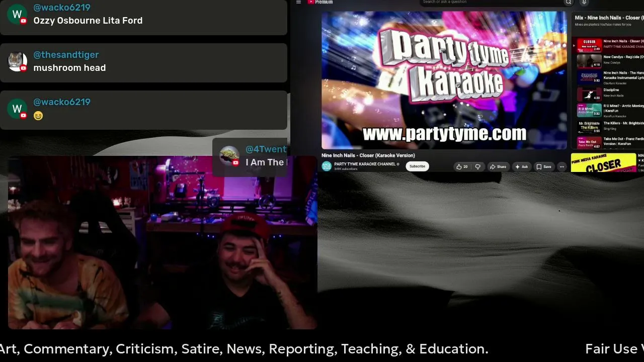Open the 'New Candys - Regicide' title in the mix
Viewport: 644px width, 362px height.
pos(623,57)
